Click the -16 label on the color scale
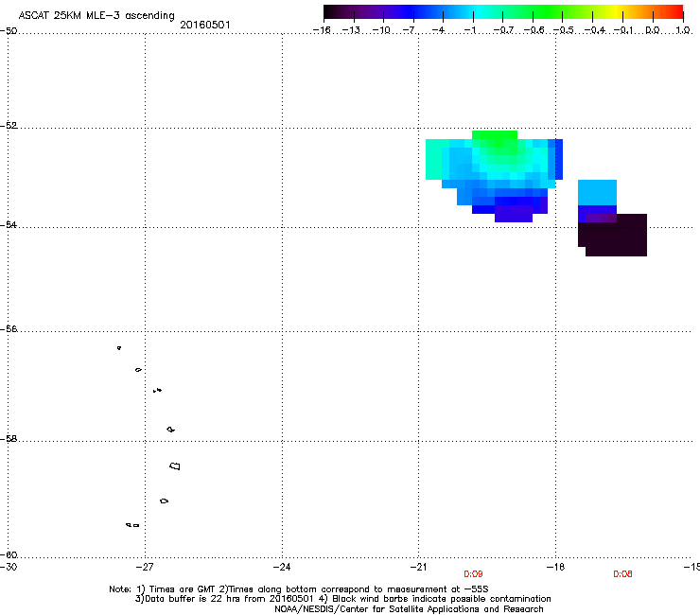The image size is (700, 615). pyautogui.click(x=322, y=30)
